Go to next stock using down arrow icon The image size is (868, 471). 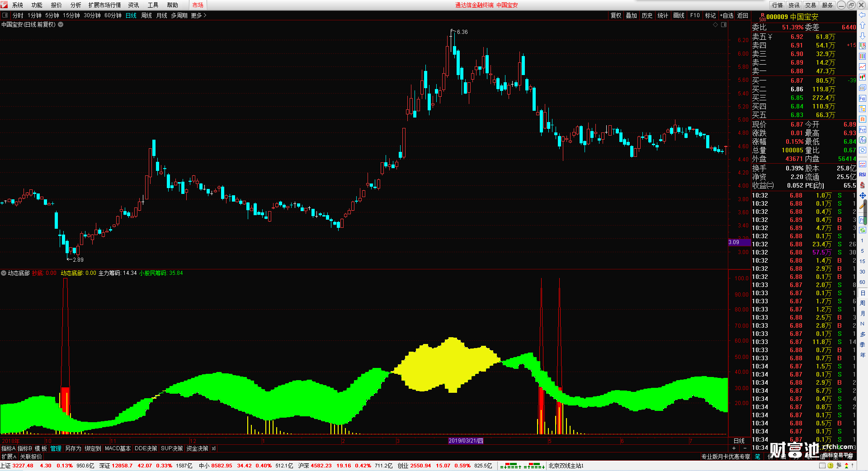[862, 35]
